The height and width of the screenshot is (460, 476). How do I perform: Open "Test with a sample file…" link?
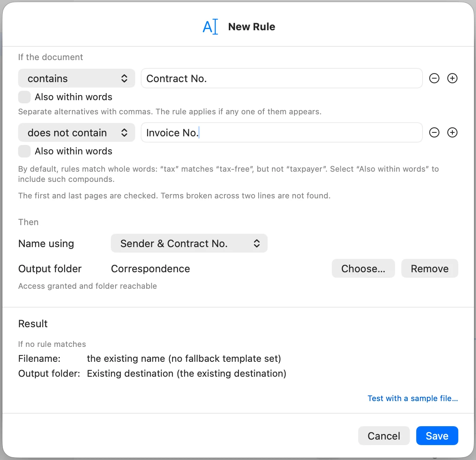point(413,398)
